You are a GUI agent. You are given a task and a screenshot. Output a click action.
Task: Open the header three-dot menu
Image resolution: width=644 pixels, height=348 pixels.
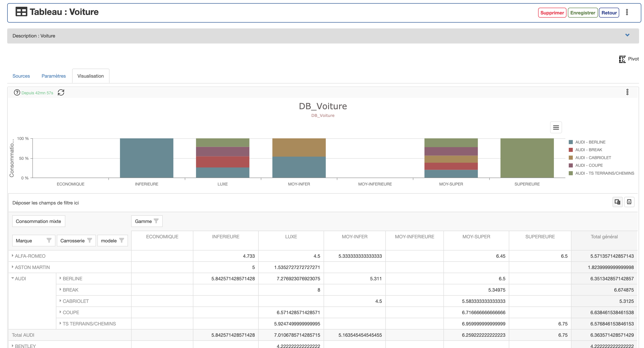click(627, 12)
